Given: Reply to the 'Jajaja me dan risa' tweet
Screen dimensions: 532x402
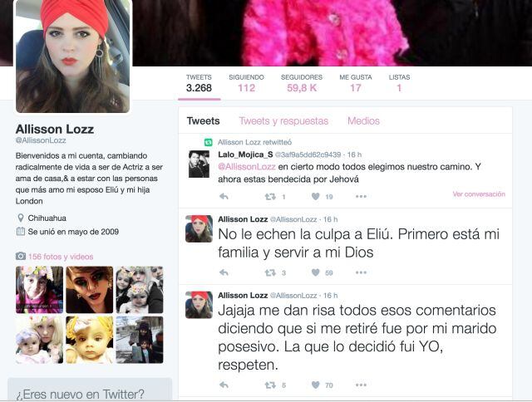Looking at the screenshot, I should [224, 385].
